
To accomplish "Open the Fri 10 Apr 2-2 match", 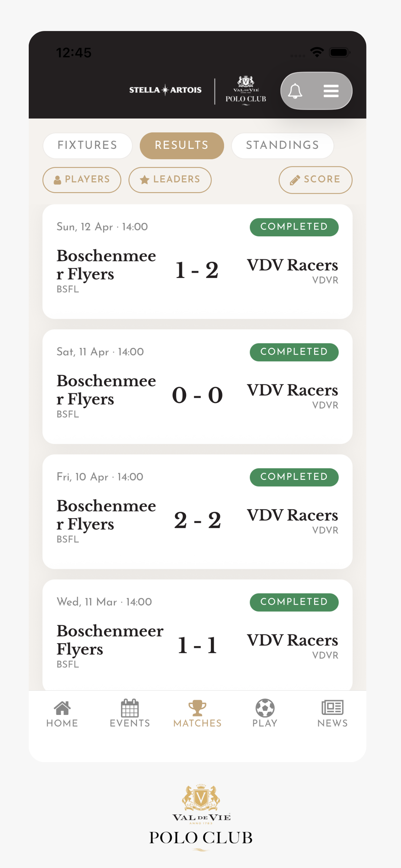I will [x=198, y=512].
